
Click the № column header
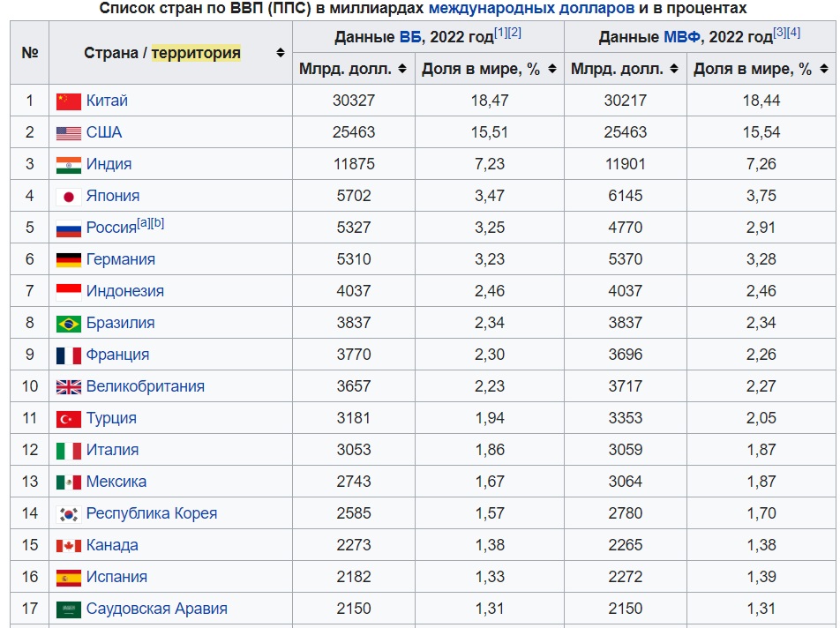pyautogui.click(x=29, y=52)
